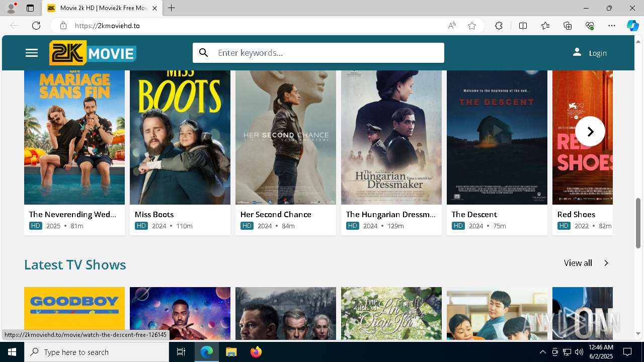Image resolution: width=644 pixels, height=362 pixels.
Task: Click the Latest TV Shows heading
Action: click(75, 264)
